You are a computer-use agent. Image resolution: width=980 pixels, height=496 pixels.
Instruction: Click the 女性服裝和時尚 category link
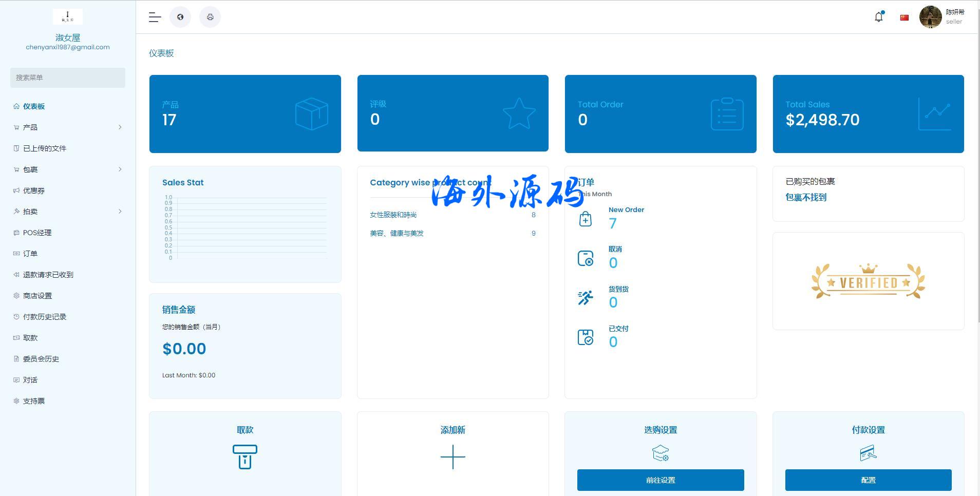tap(393, 215)
